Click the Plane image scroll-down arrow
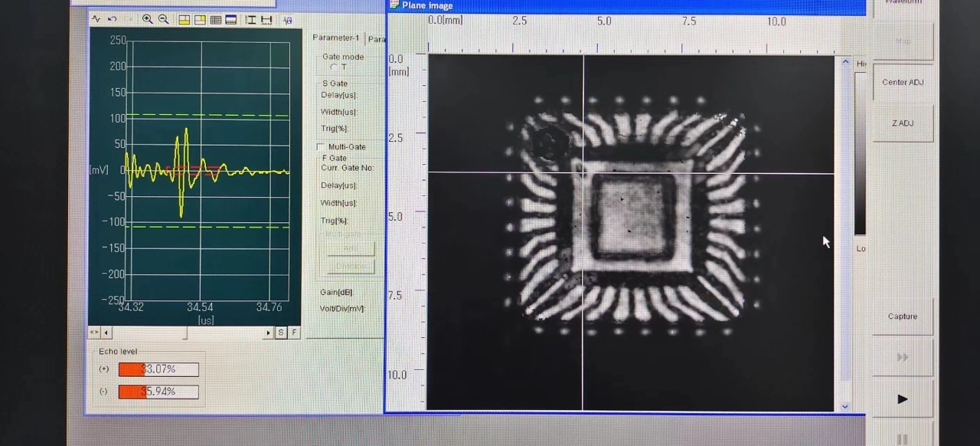Viewport: 980px width, 446px height. pyautogui.click(x=845, y=406)
